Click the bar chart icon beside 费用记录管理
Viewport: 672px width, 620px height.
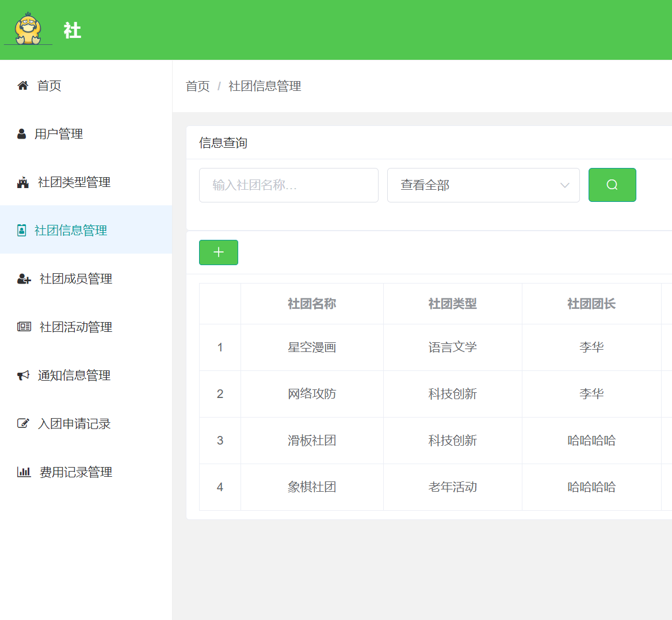(x=24, y=472)
